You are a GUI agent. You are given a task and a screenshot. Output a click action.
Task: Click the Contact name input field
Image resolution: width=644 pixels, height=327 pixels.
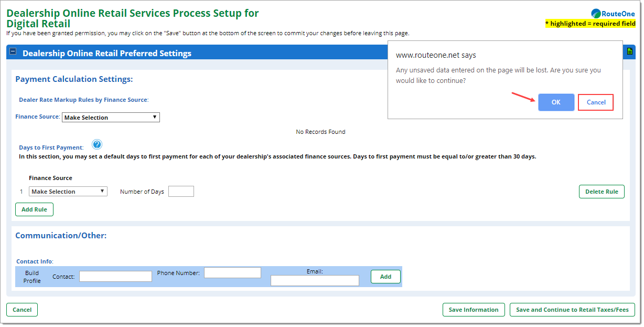point(115,276)
